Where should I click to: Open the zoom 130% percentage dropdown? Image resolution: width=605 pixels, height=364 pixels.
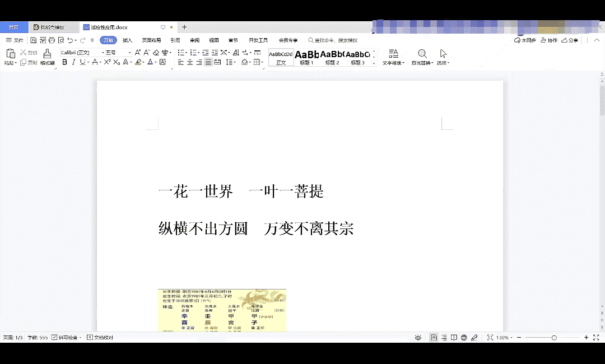coord(510,338)
